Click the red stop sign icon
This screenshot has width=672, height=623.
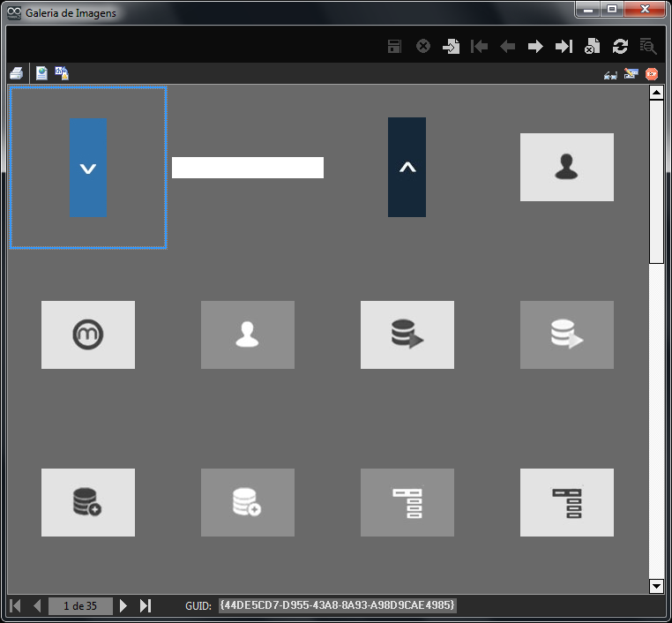[x=652, y=74]
